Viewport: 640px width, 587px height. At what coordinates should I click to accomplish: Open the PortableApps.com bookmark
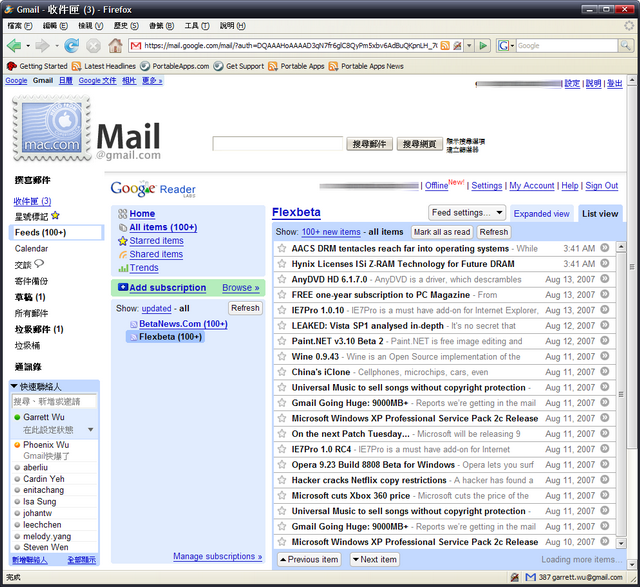[x=175, y=66]
